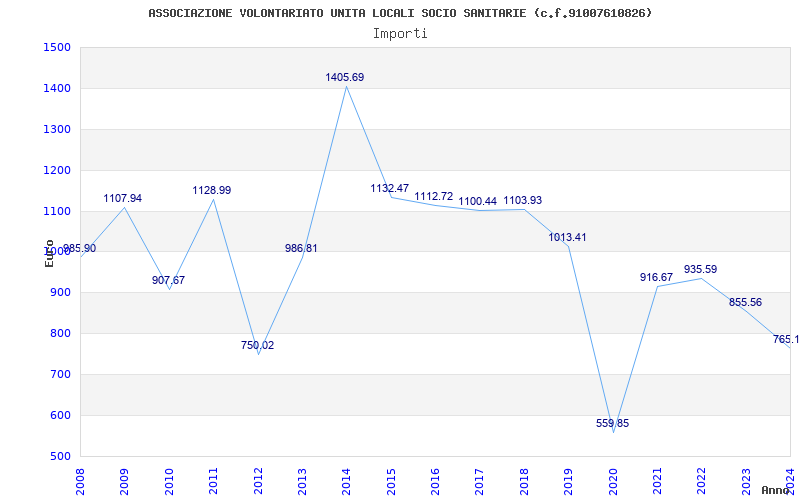Click the 2023 x-axis year label
Image resolution: width=800 pixels, height=500 pixels.
(746, 482)
